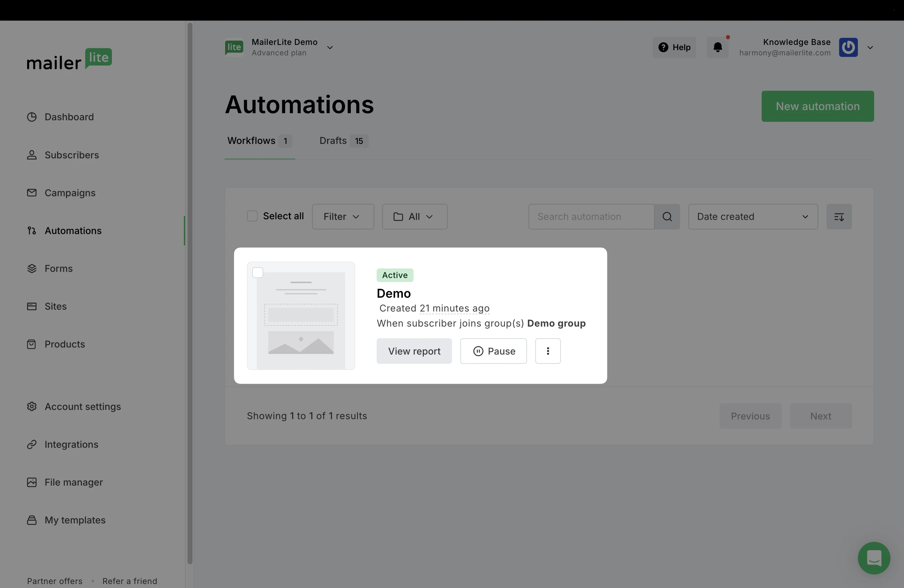The image size is (904, 588).
Task: Click the user profile avatar icon
Action: tap(848, 47)
